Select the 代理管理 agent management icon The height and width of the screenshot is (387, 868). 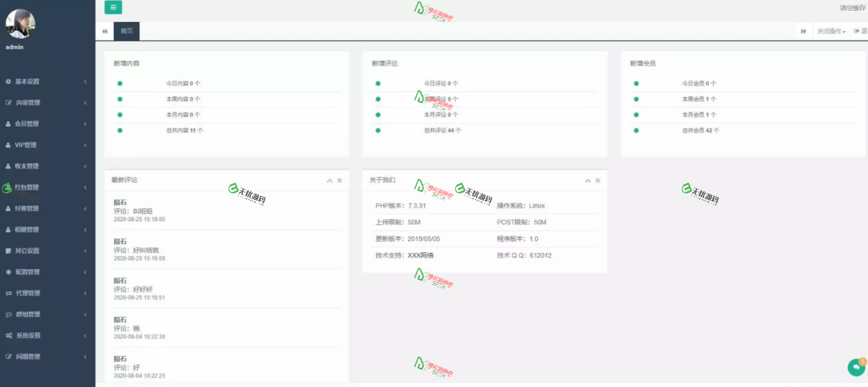8,293
